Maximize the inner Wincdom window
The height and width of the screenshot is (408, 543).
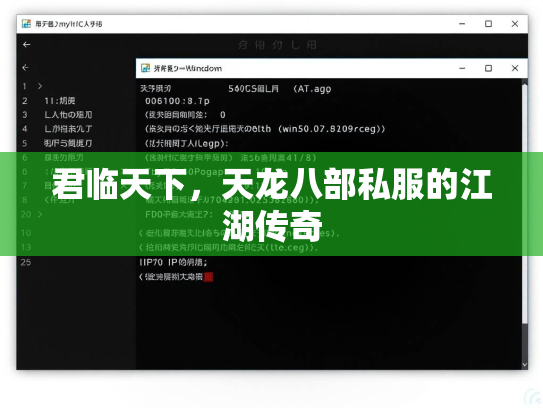point(488,68)
